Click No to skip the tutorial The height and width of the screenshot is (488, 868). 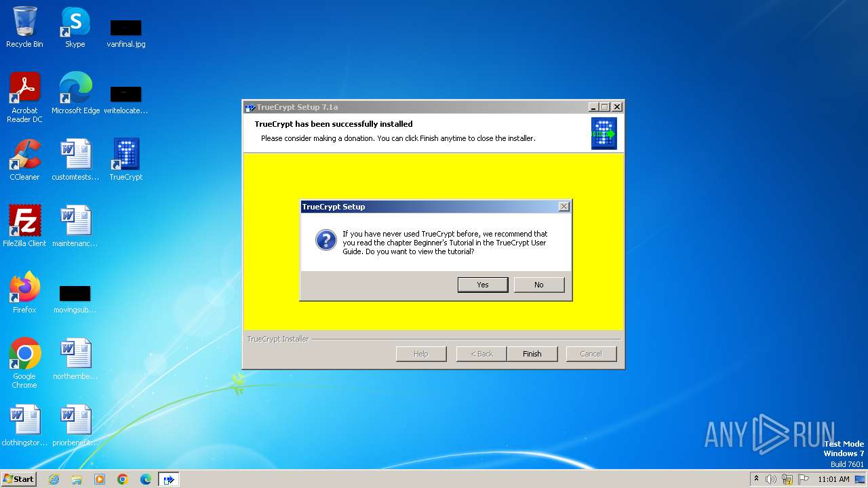point(539,285)
